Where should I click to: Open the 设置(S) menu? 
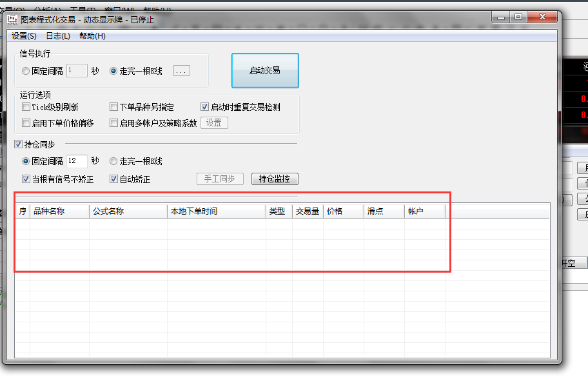tap(24, 36)
